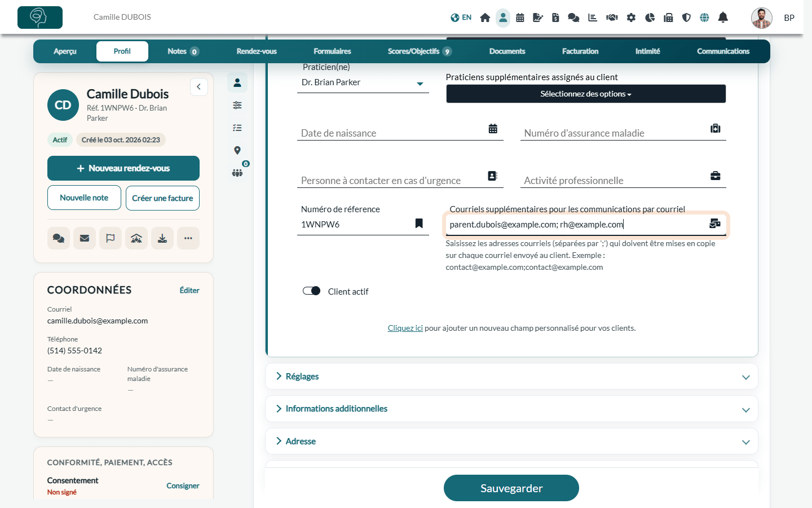Toggle the Client actif switch
The image size is (812, 508).
point(311,291)
